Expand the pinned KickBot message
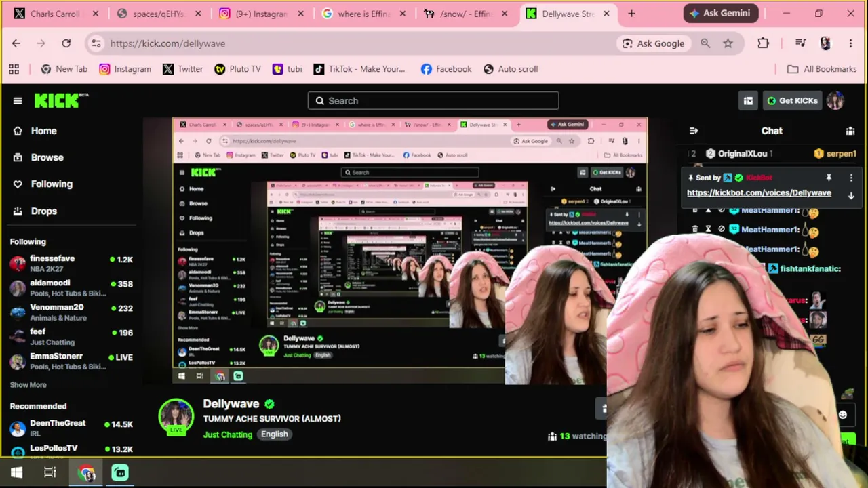 point(851,195)
